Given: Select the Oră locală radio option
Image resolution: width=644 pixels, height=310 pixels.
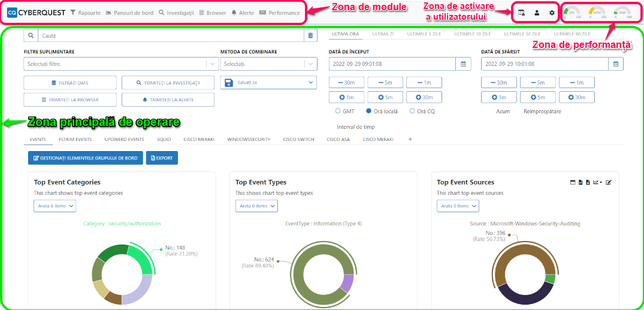Looking at the screenshot, I should [x=369, y=111].
